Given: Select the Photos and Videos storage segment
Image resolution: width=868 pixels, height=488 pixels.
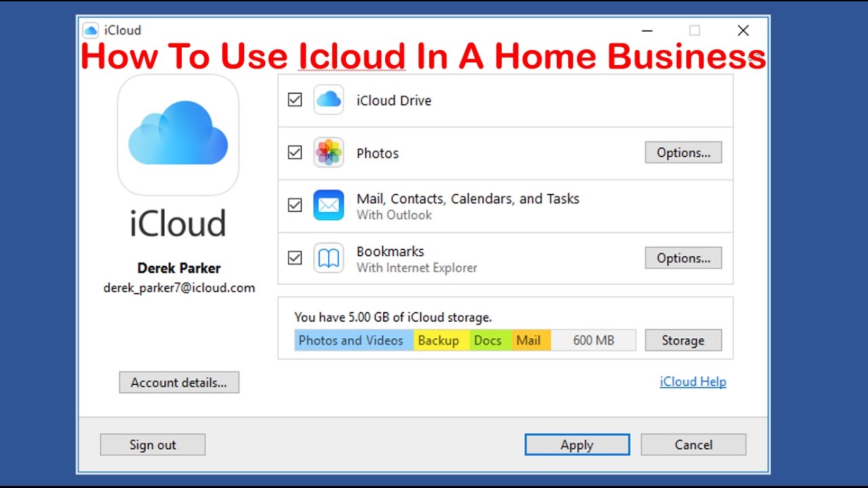Looking at the screenshot, I should coord(354,340).
